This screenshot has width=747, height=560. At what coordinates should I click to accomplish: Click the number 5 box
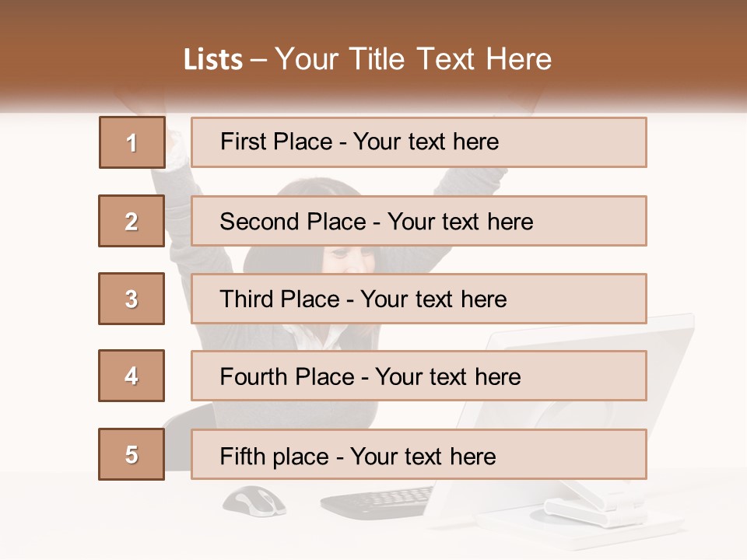(132, 454)
